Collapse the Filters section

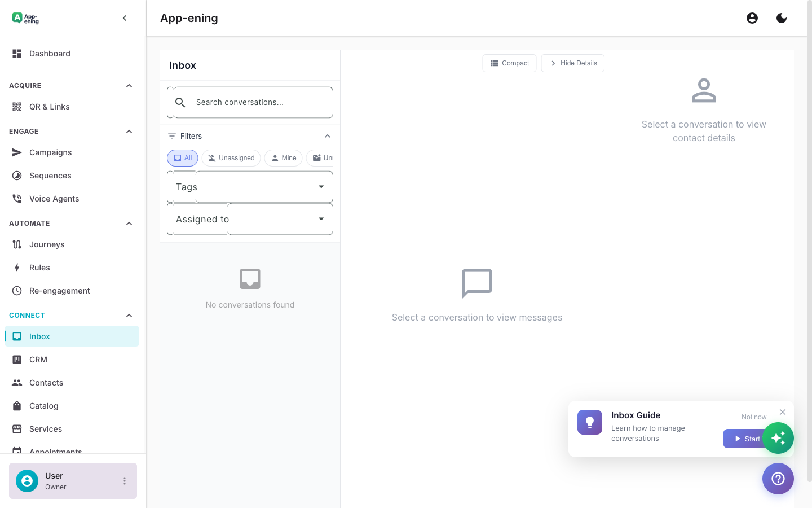328,136
